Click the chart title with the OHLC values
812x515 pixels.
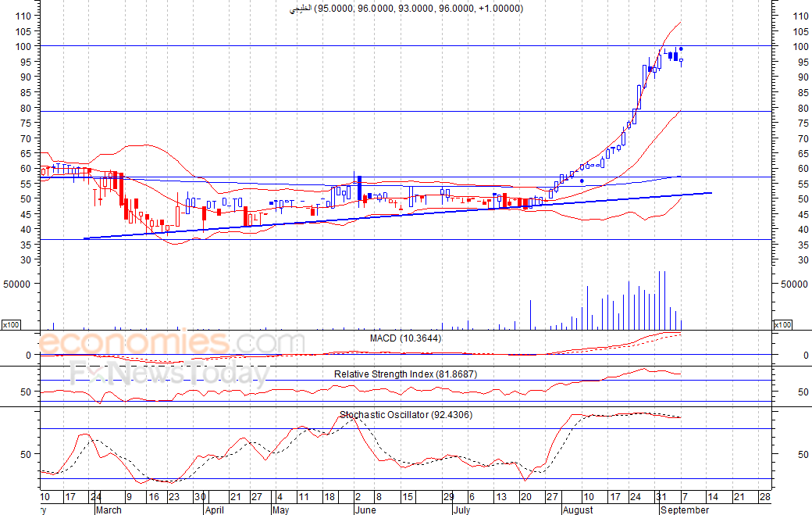(x=412, y=9)
